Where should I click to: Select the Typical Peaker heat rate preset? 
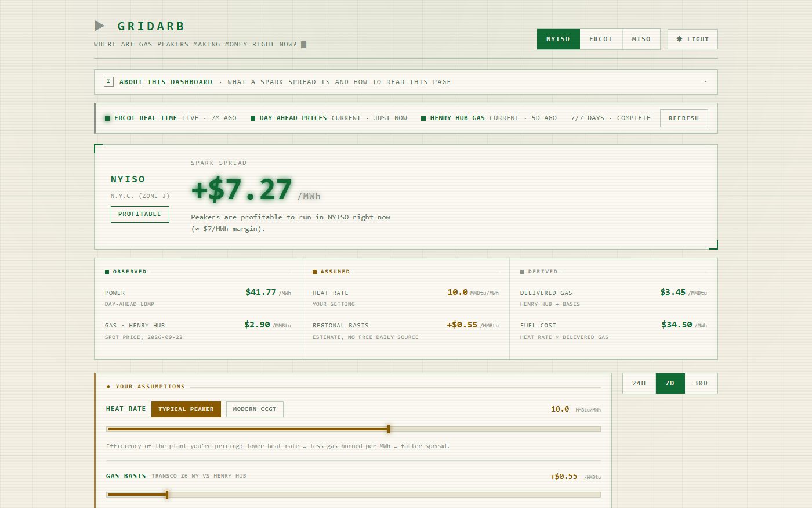click(x=186, y=409)
